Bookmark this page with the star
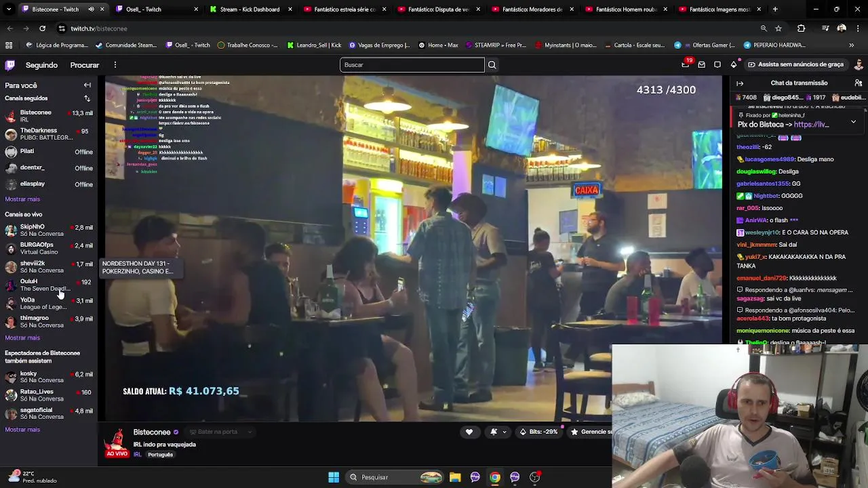 778,28
